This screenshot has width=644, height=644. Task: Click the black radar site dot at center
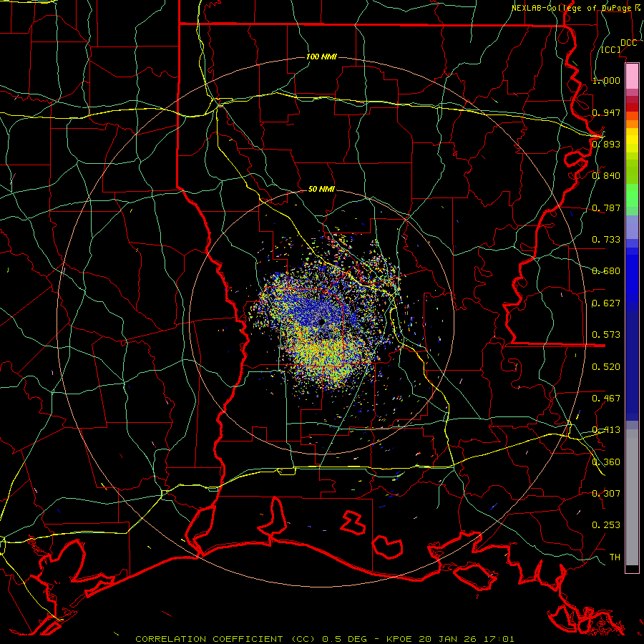[321, 323]
